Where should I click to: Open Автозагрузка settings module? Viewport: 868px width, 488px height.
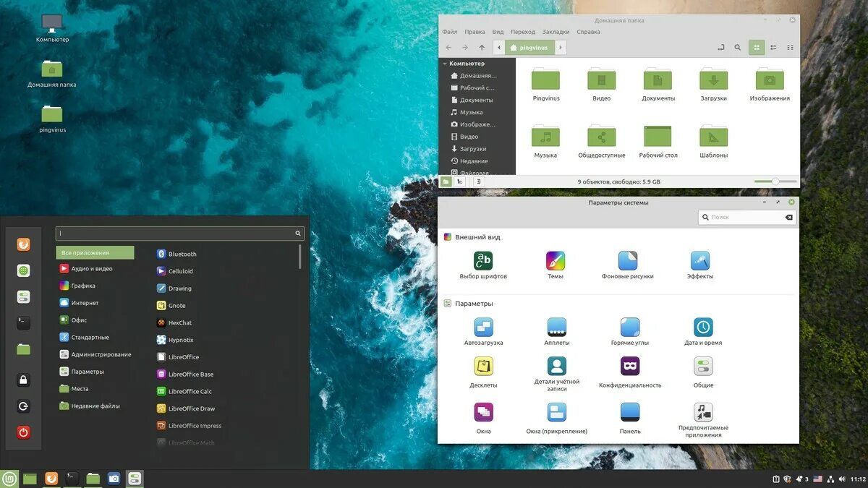483,332
